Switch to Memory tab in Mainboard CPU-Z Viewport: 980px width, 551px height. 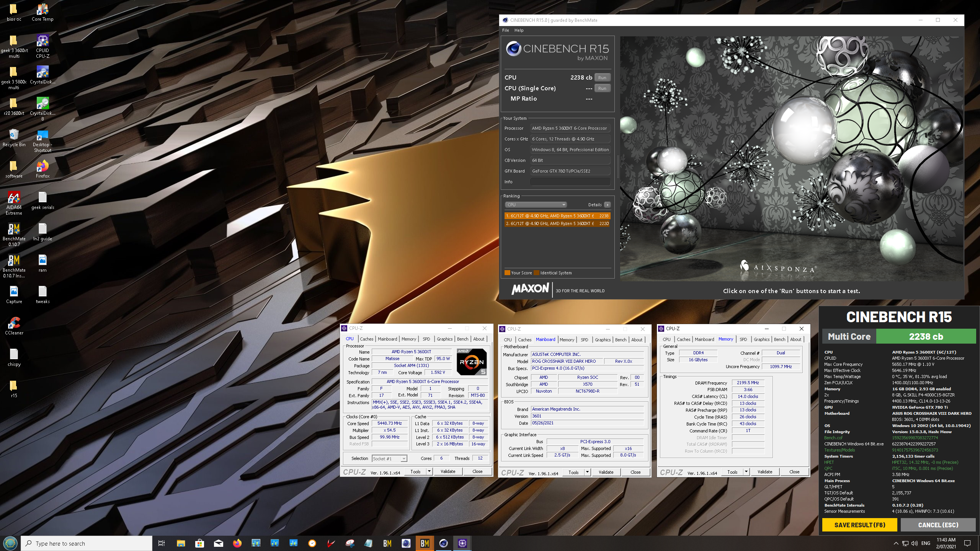click(567, 340)
